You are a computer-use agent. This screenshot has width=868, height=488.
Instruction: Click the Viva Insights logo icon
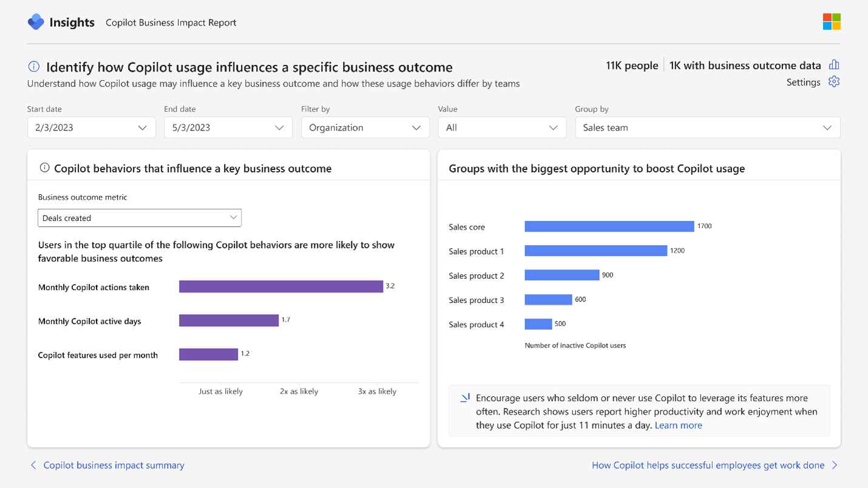(x=36, y=22)
